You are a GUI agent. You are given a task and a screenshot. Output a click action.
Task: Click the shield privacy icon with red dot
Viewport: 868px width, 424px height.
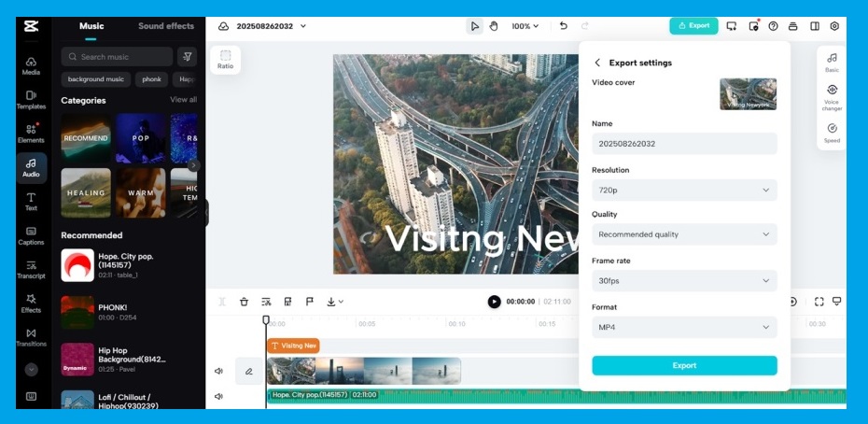pos(753,25)
